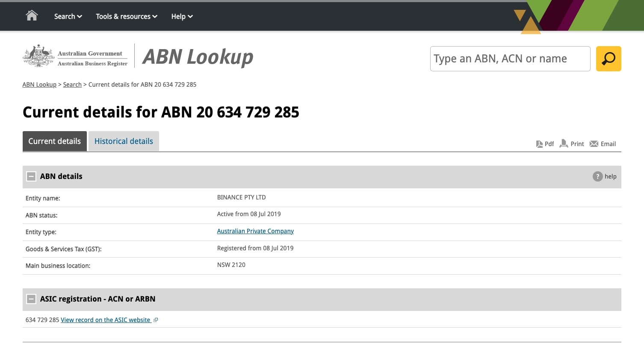Image resolution: width=644 pixels, height=343 pixels.
Task: Open Tools & resources menu
Action: click(127, 16)
